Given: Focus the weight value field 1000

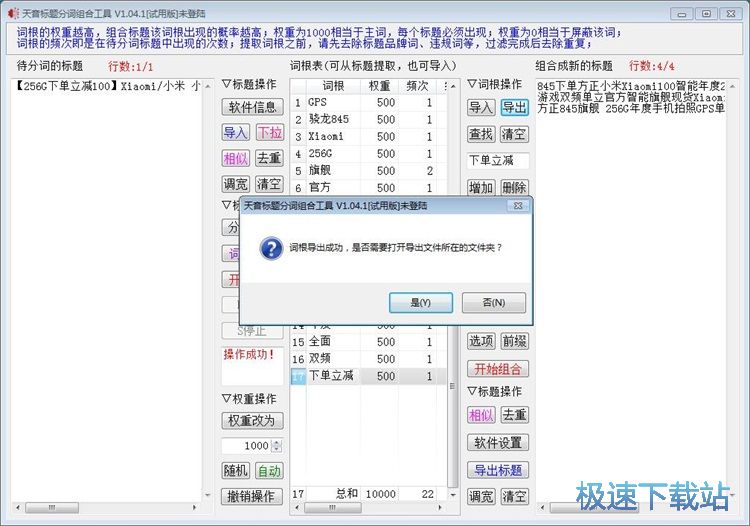Looking at the screenshot, I should pos(247,446).
